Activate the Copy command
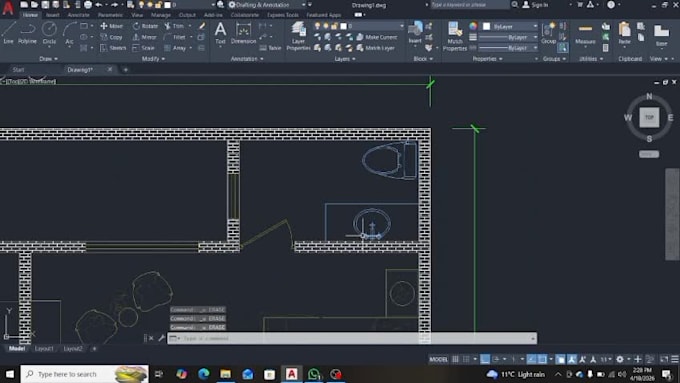This screenshot has width=680, height=383. (x=111, y=37)
